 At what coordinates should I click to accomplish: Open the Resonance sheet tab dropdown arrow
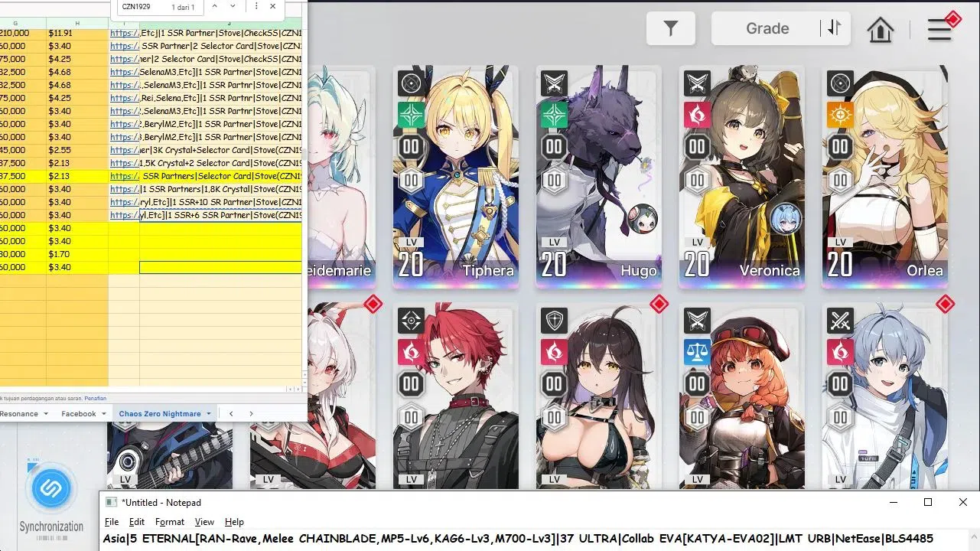[46, 414]
